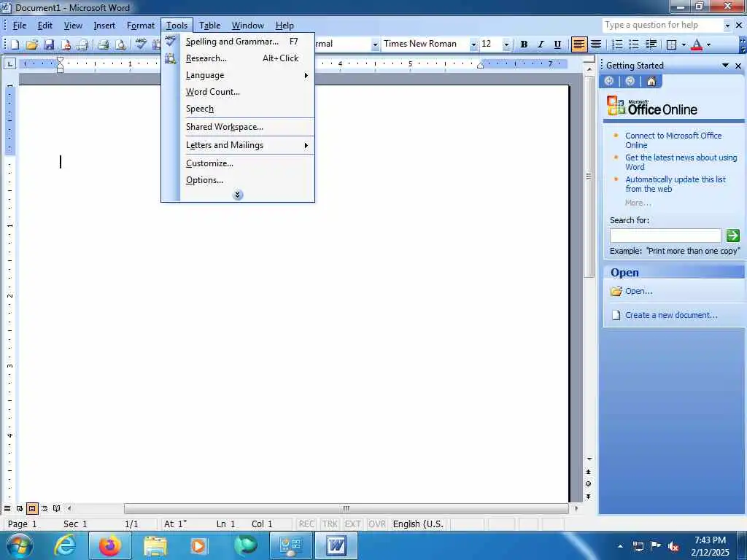Toggle Italic formatting
This screenshot has width=747, height=560.
pyautogui.click(x=541, y=44)
